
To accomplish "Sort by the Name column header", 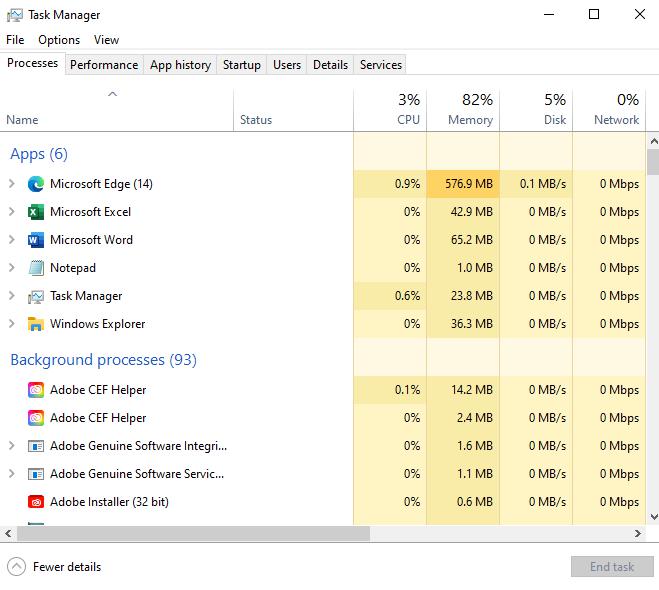I will pos(116,110).
